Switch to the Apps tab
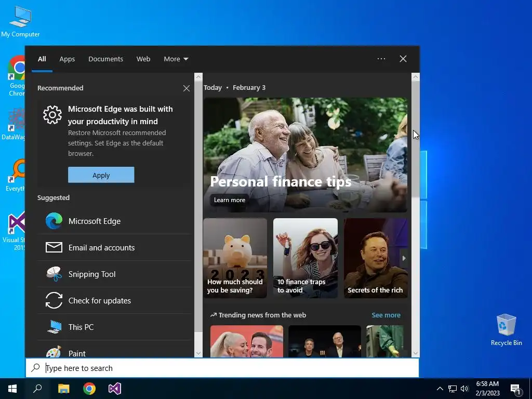 (67, 59)
